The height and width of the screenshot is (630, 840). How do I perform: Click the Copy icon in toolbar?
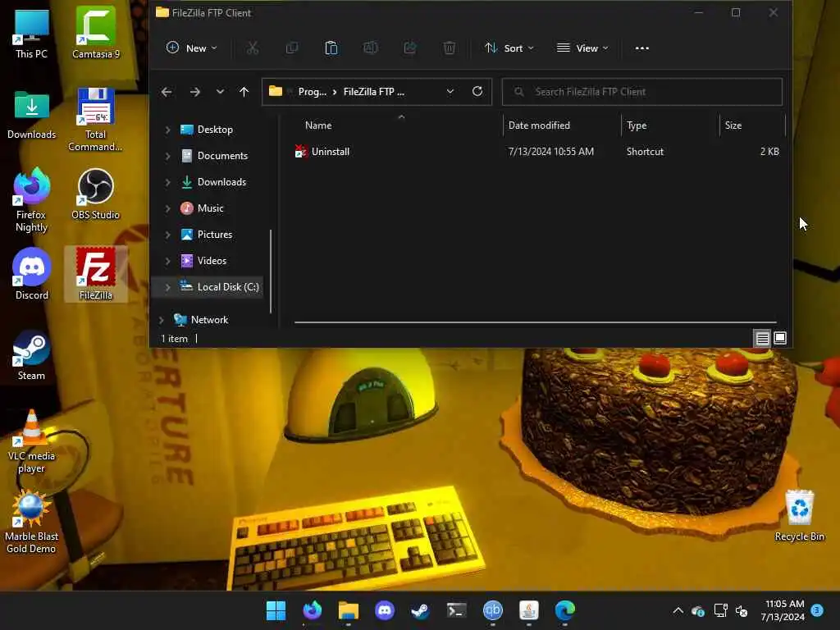pos(292,48)
